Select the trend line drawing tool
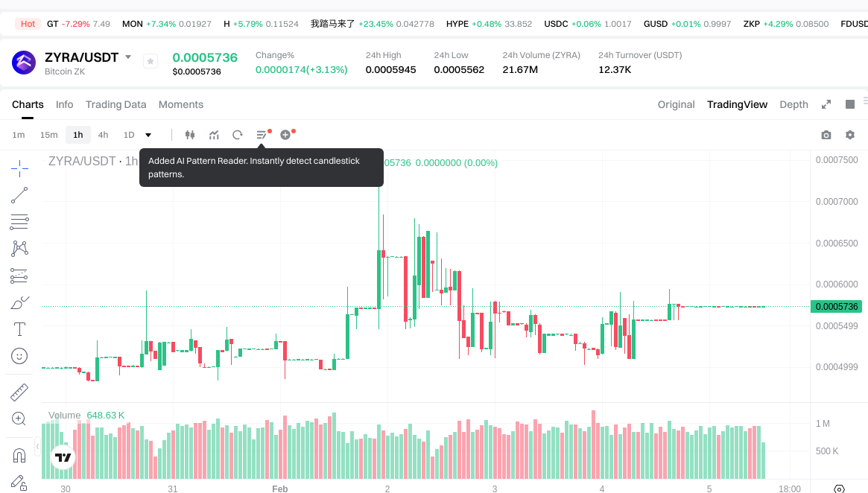This screenshot has height=493, width=868. (19, 195)
